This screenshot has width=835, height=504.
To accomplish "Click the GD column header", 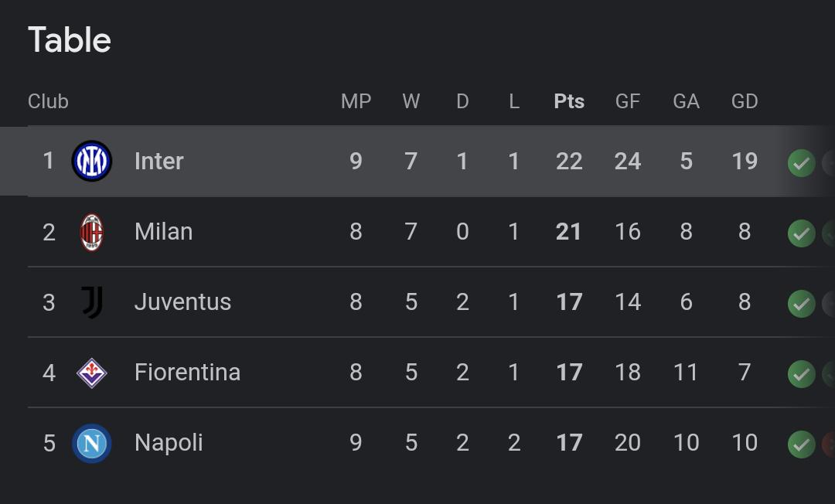I will pyautogui.click(x=745, y=101).
